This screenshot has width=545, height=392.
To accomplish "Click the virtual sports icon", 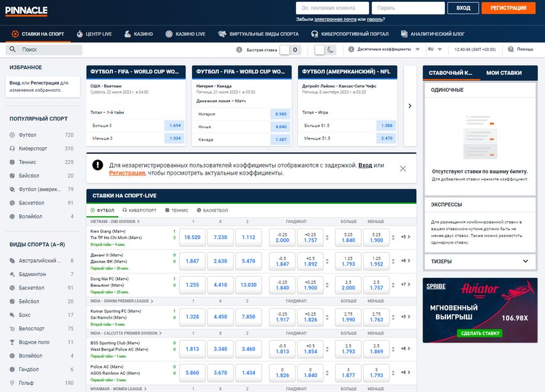I will pyautogui.click(x=222, y=34).
